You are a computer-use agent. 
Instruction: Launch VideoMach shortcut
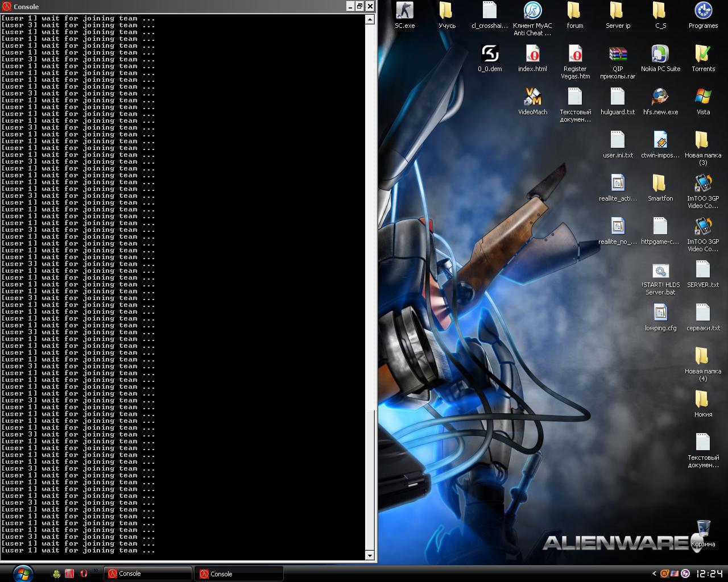[x=532, y=101]
